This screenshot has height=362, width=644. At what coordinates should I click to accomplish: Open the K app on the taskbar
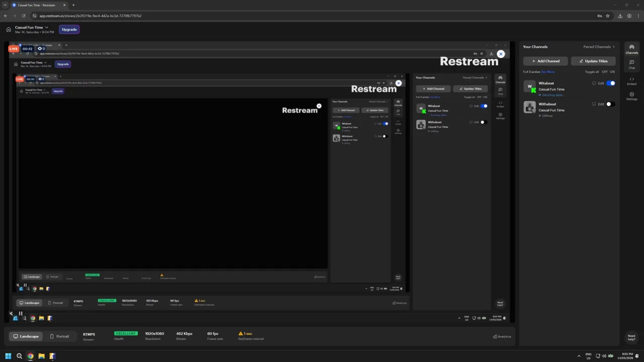(x=52, y=356)
